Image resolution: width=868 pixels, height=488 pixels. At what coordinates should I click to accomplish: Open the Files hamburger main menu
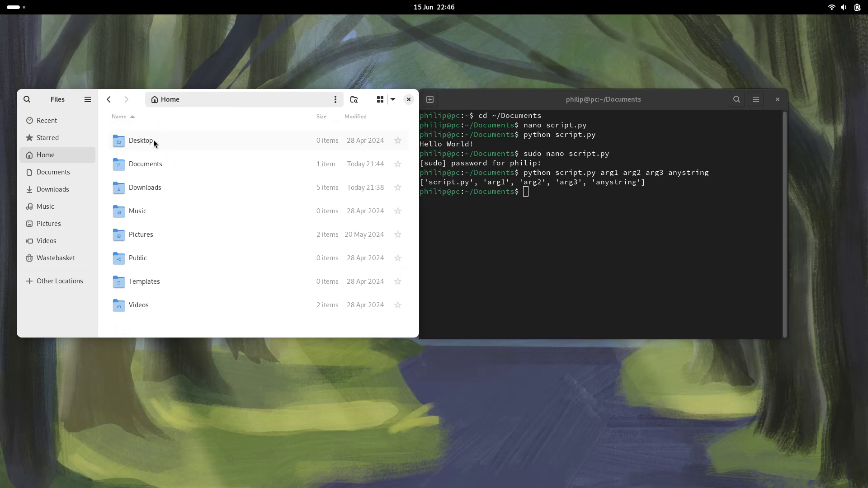click(x=88, y=99)
